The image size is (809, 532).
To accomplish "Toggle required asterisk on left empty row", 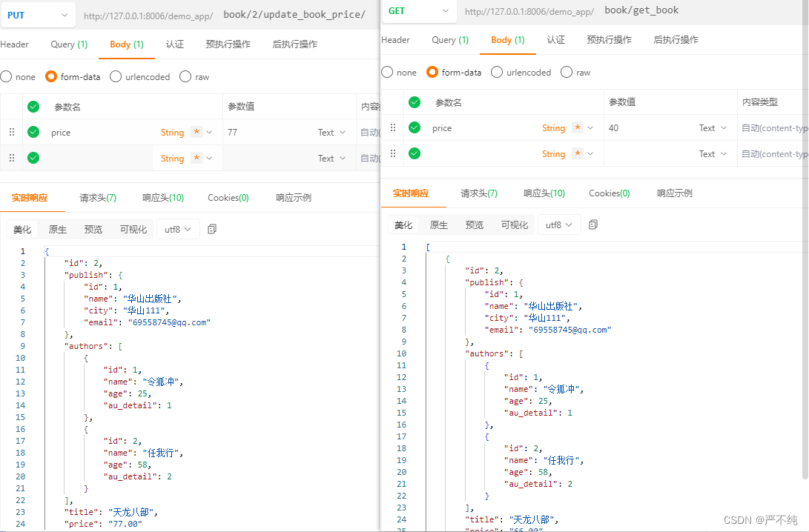I will (197, 158).
